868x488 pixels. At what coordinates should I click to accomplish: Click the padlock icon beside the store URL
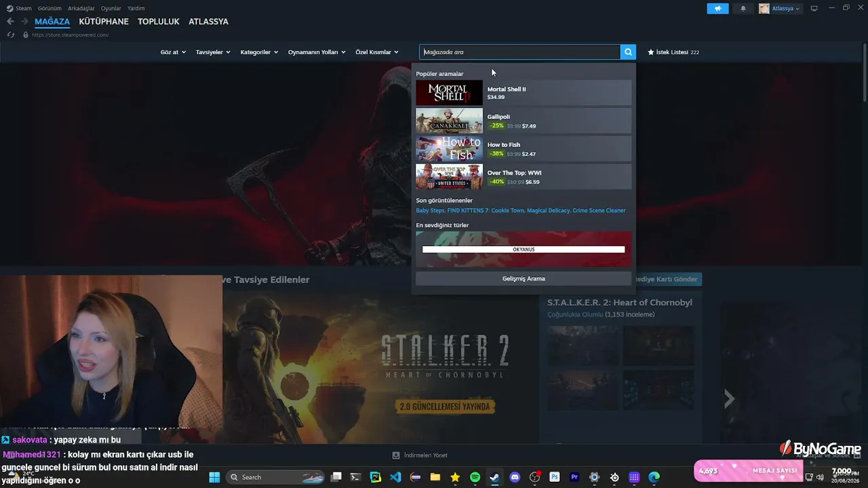click(x=26, y=35)
